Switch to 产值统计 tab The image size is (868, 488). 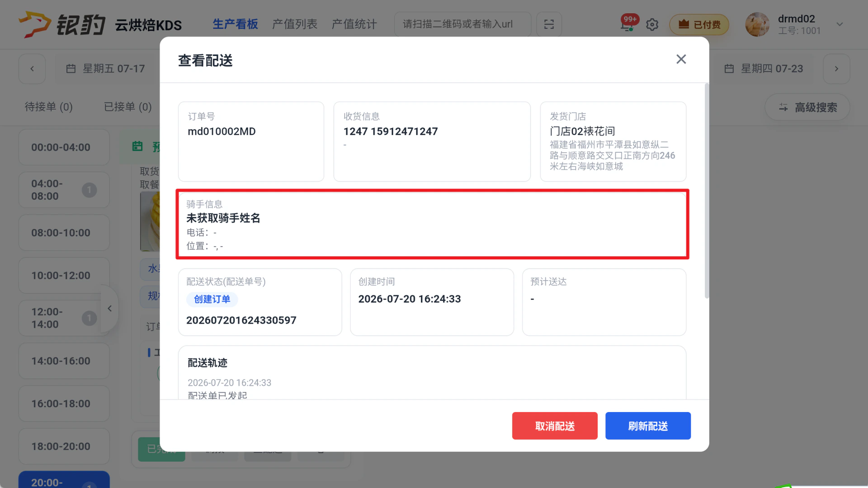(354, 24)
